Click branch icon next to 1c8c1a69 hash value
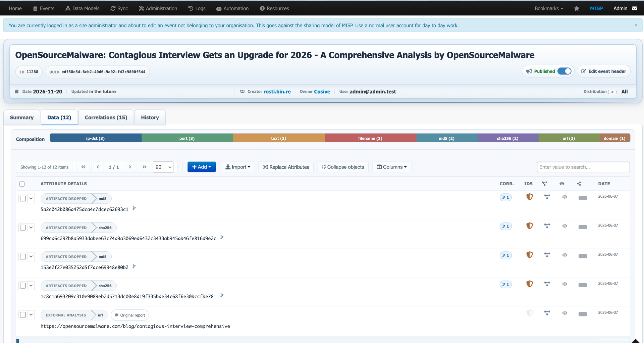The width and height of the screenshot is (644, 343). [x=222, y=296]
